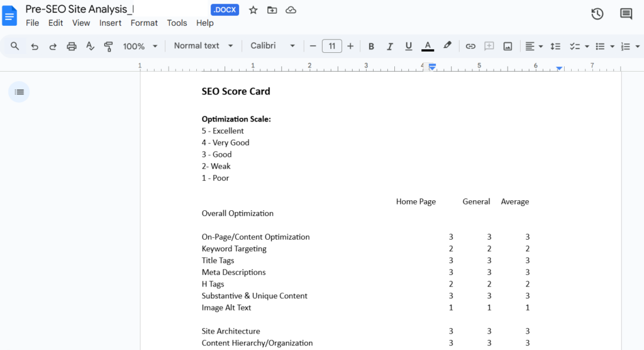The image size is (644, 350).
Task: Open the Format menu
Action: pyautogui.click(x=144, y=23)
